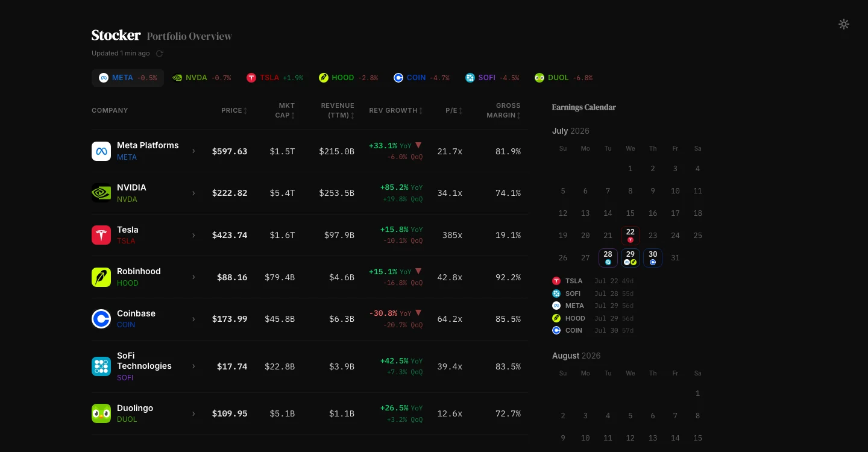Expand the Coinbase row chevron
Viewport: 868px width, 452px height.
click(x=193, y=319)
